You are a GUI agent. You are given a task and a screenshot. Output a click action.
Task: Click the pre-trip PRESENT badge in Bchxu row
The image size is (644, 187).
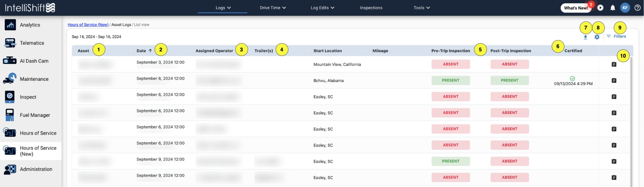pyautogui.click(x=451, y=80)
